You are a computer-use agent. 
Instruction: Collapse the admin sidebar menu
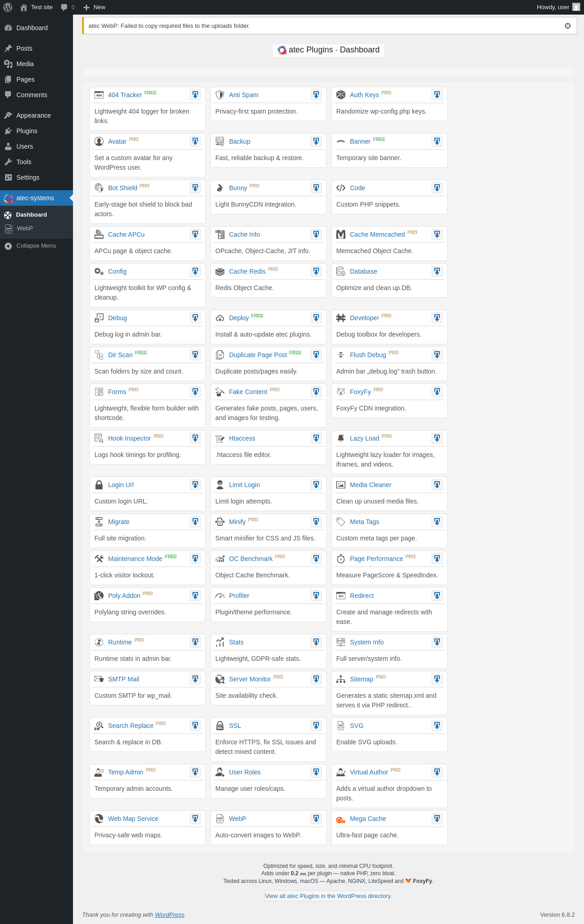tap(36, 246)
